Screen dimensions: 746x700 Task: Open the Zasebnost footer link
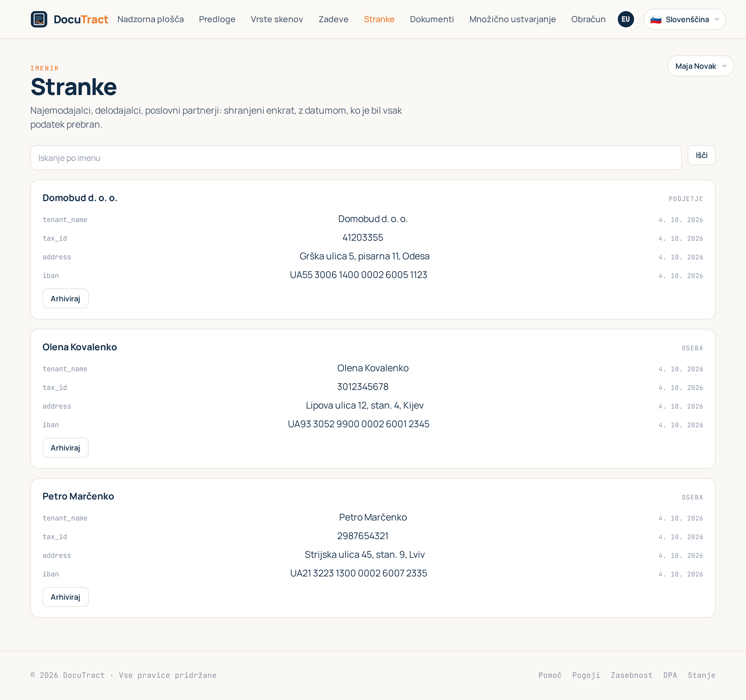pos(631,675)
